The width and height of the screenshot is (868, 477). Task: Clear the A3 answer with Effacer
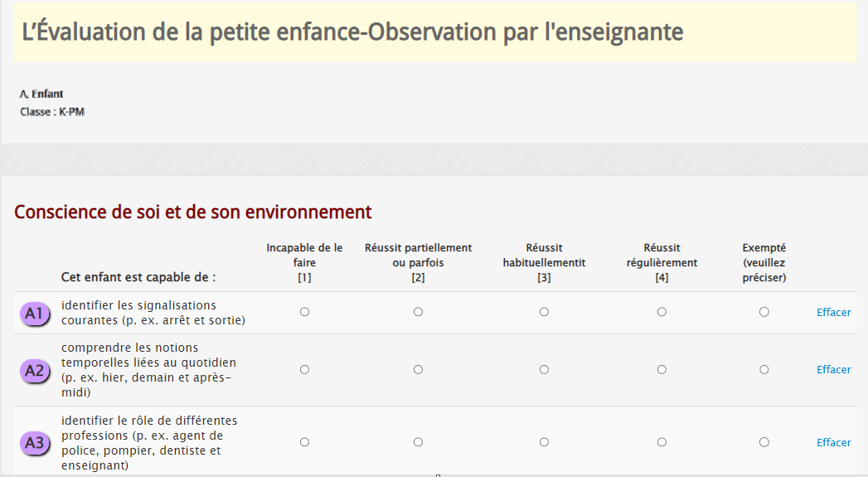[x=834, y=443]
